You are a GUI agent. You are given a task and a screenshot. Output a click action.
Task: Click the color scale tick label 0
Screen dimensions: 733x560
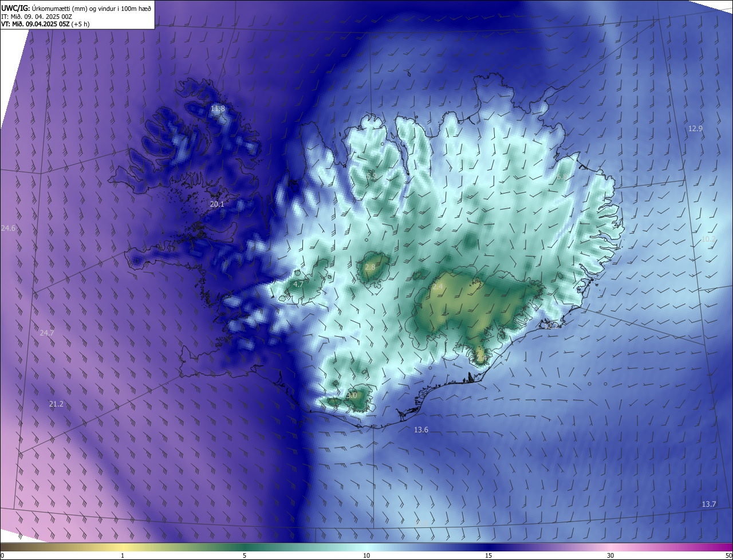(2, 555)
